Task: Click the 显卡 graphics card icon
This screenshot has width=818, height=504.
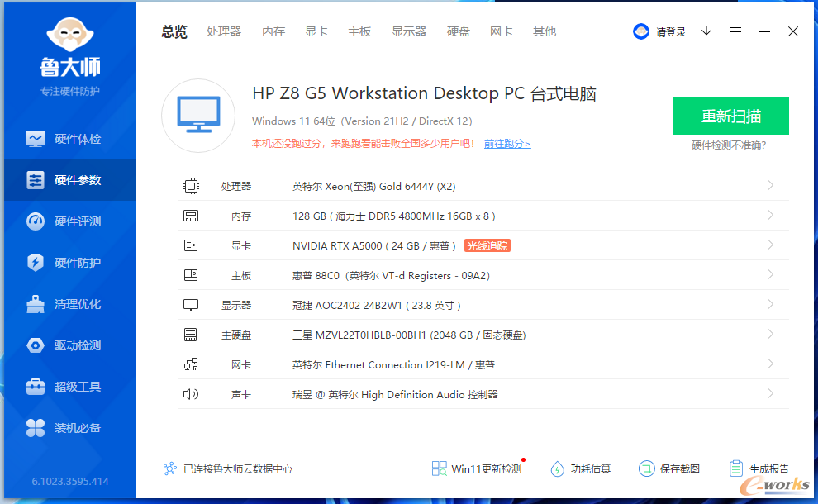Action: [191, 245]
